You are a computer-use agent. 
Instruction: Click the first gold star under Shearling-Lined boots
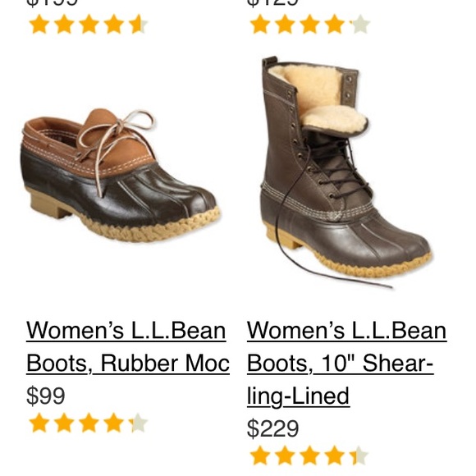pos(260,455)
